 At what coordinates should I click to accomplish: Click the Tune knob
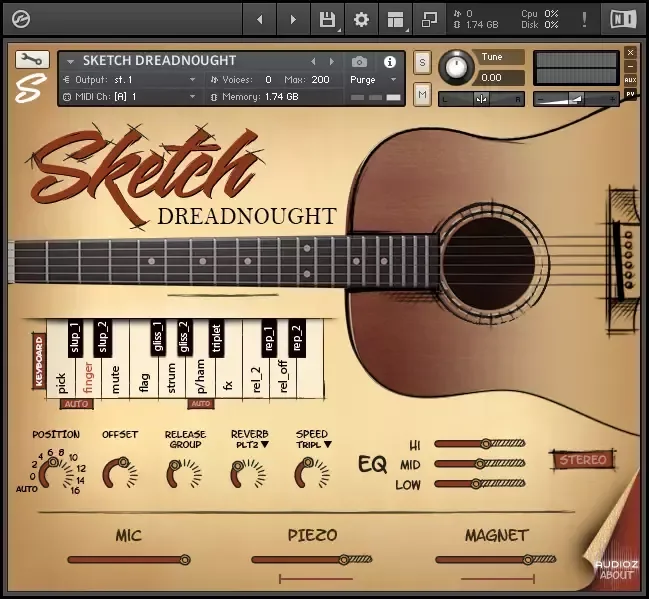point(456,67)
